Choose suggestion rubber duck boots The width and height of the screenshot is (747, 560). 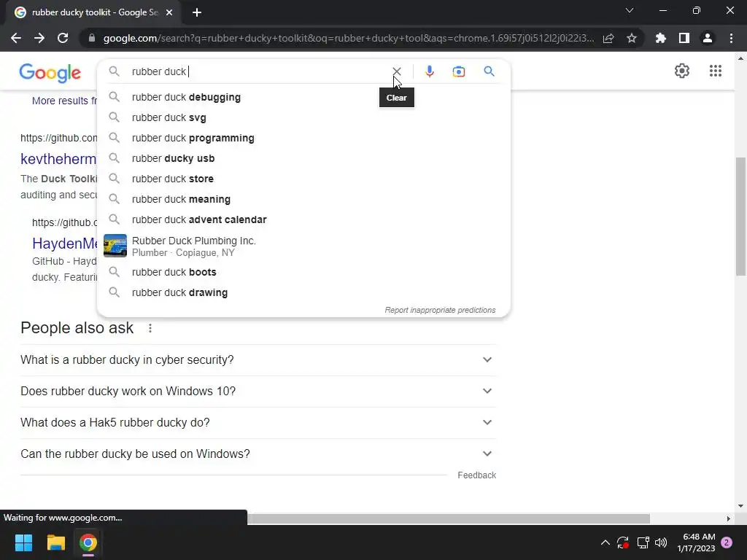303,273
